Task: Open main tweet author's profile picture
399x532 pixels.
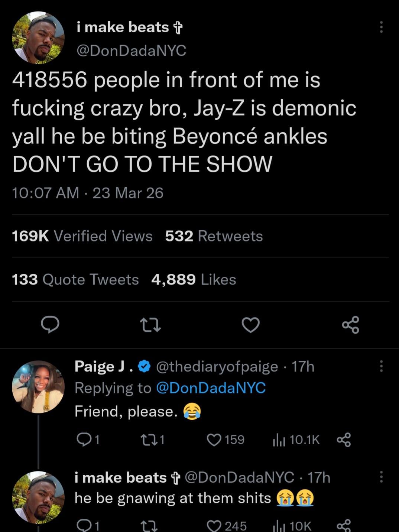Action: 38,38
